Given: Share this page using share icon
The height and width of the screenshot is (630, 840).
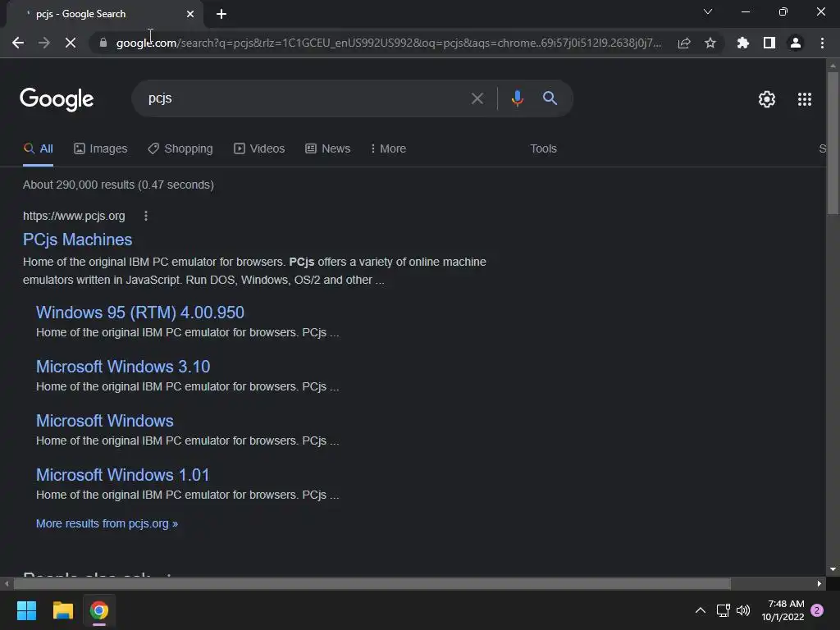Looking at the screenshot, I should [x=683, y=43].
